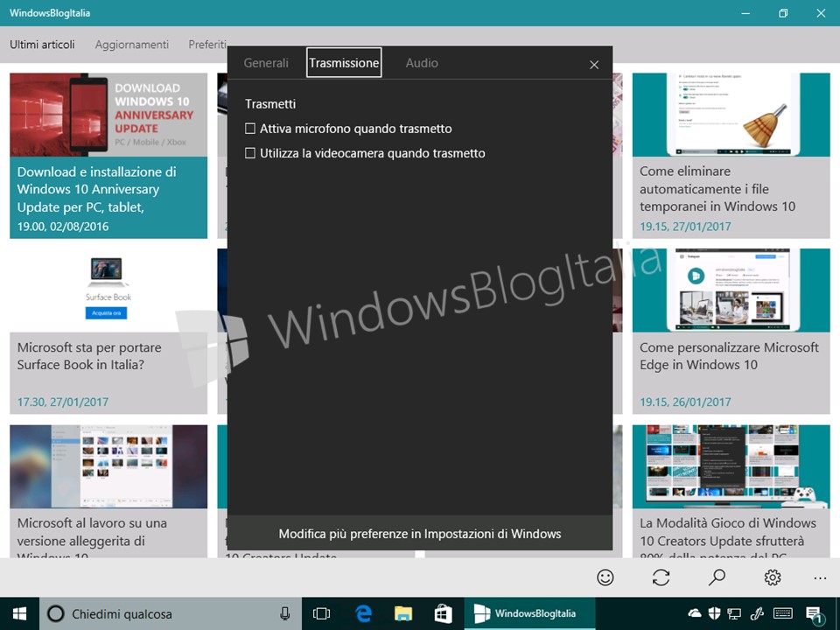This screenshot has width=840, height=630.
Task: Activate Cortana microphone in the taskbar
Action: pyautogui.click(x=285, y=613)
